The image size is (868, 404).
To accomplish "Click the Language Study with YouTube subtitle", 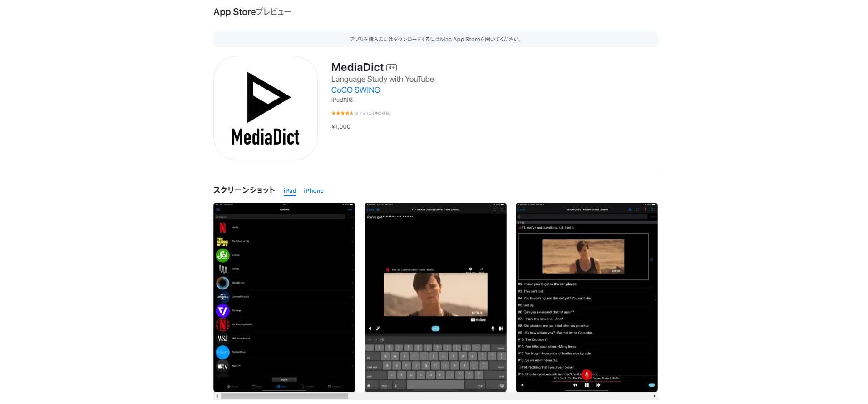I will point(382,79).
